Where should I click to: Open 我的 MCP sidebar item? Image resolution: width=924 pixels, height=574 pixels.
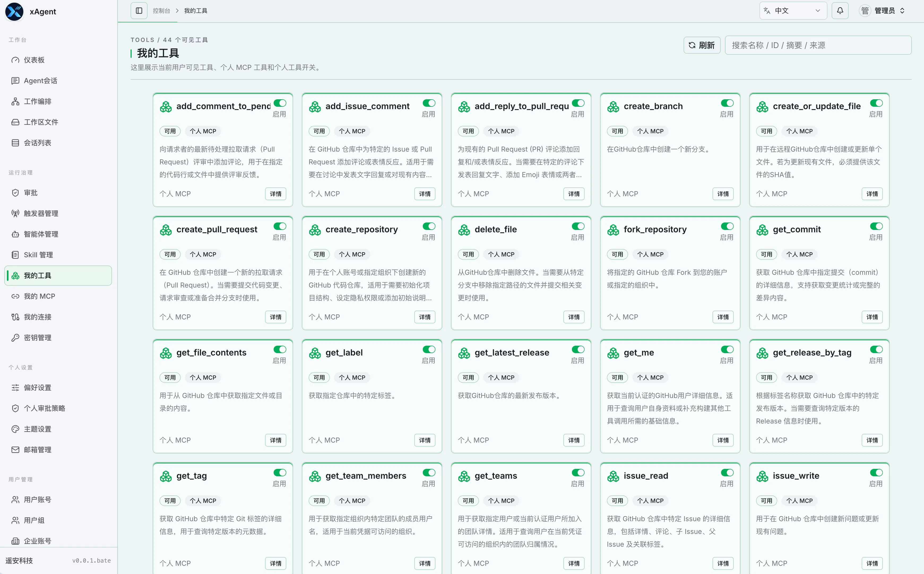[58, 296]
